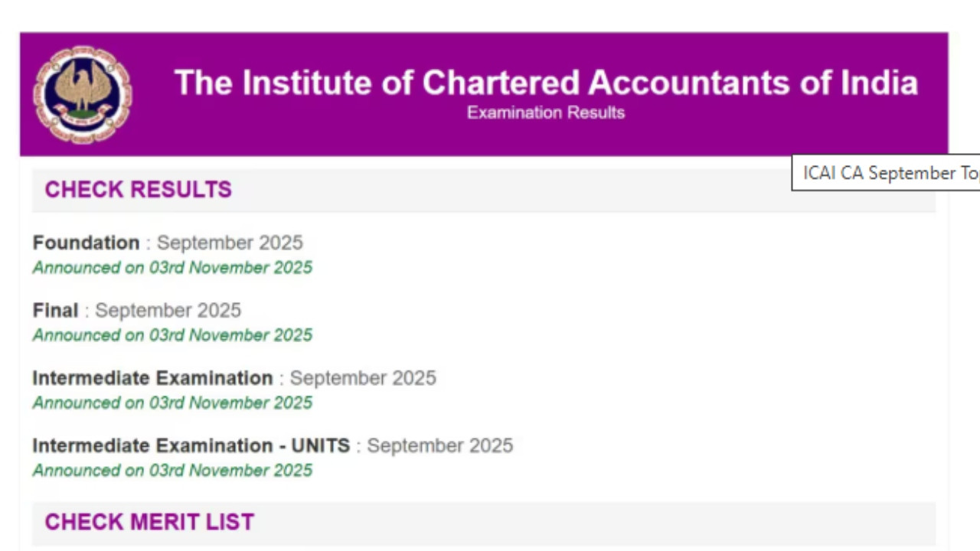The image size is (980, 551).
Task: Select the CHECK MERIT LIST section heading
Action: coord(149,522)
